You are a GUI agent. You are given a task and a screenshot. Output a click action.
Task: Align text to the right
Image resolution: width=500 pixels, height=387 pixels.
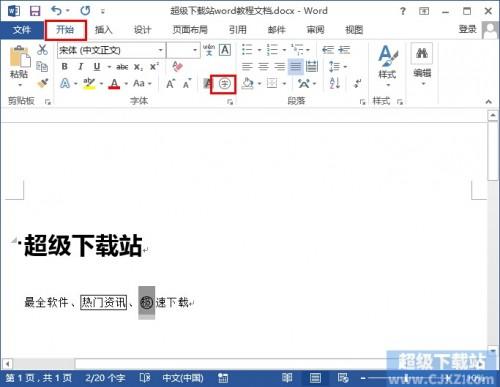(x=279, y=67)
